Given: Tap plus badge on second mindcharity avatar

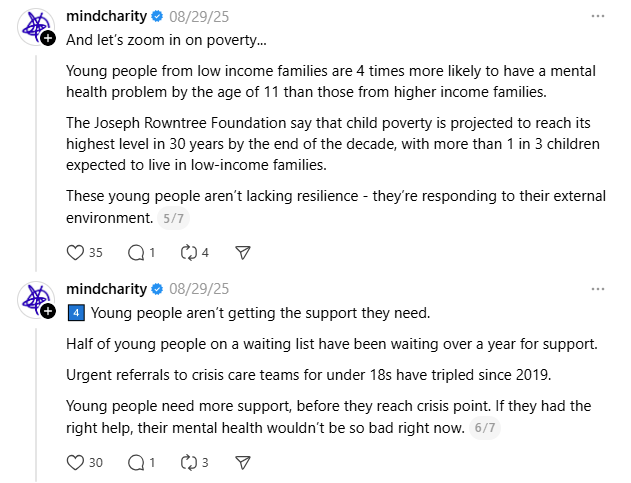Looking at the screenshot, I should (47, 311).
